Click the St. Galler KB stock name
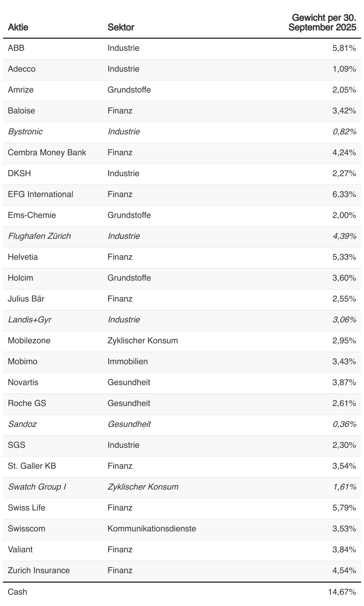 click(x=32, y=466)
